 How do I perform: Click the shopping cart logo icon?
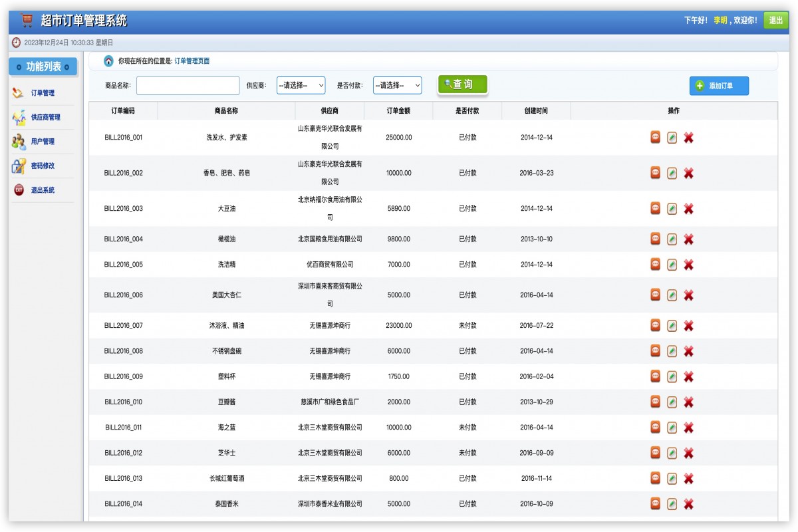(27, 21)
